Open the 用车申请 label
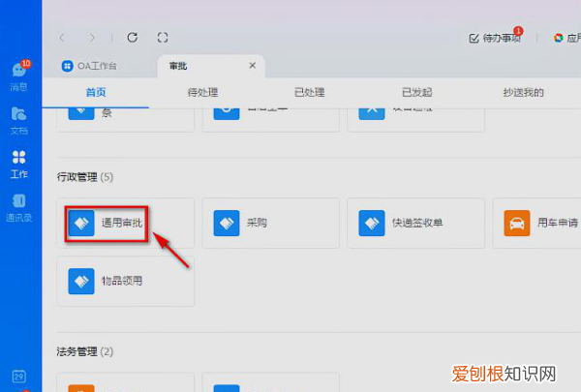This screenshot has width=581, height=392. [558, 223]
